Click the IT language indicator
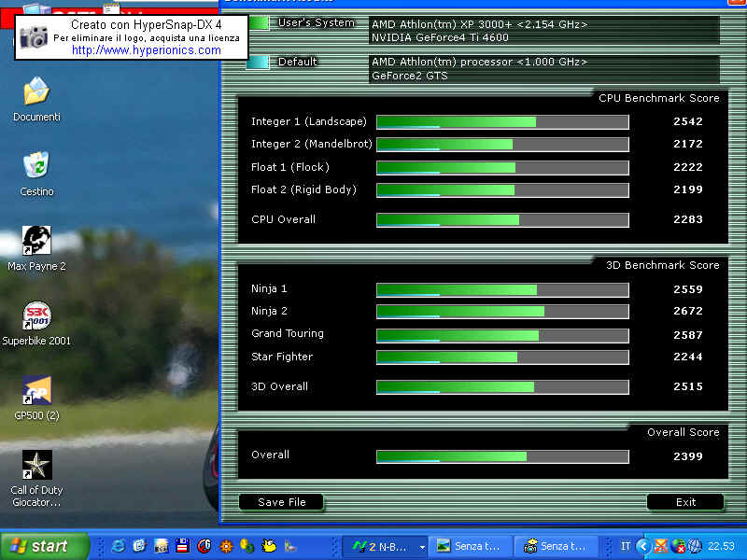747x560 pixels. pos(625,546)
